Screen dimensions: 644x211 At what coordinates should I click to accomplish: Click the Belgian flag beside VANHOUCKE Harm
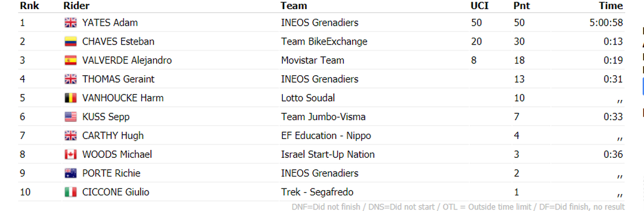pyautogui.click(x=70, y=98)
